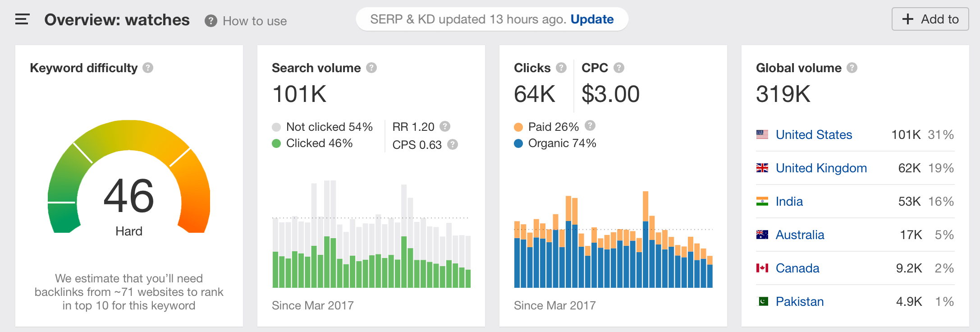Open the Pakistan country link
This screenshot has height=332, width=980.
tap(799, 301)
